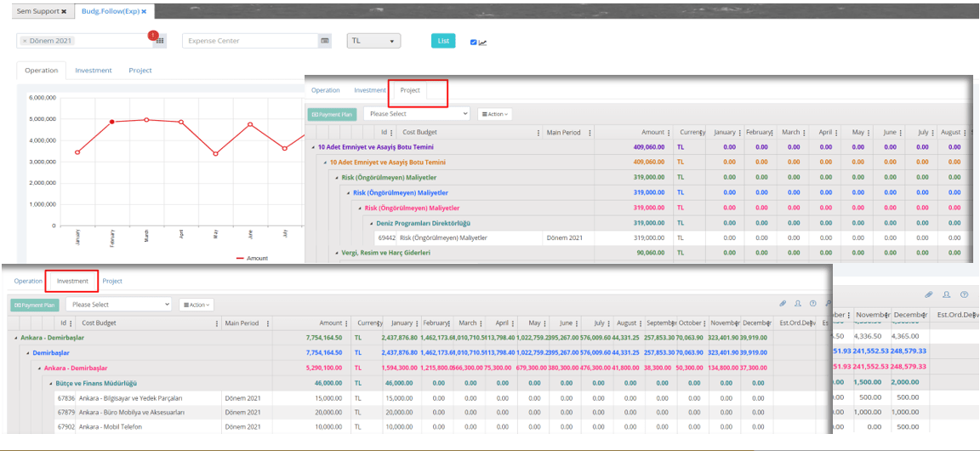Open the TL currency dropdown
980x451 pixels.
point(373,41)
